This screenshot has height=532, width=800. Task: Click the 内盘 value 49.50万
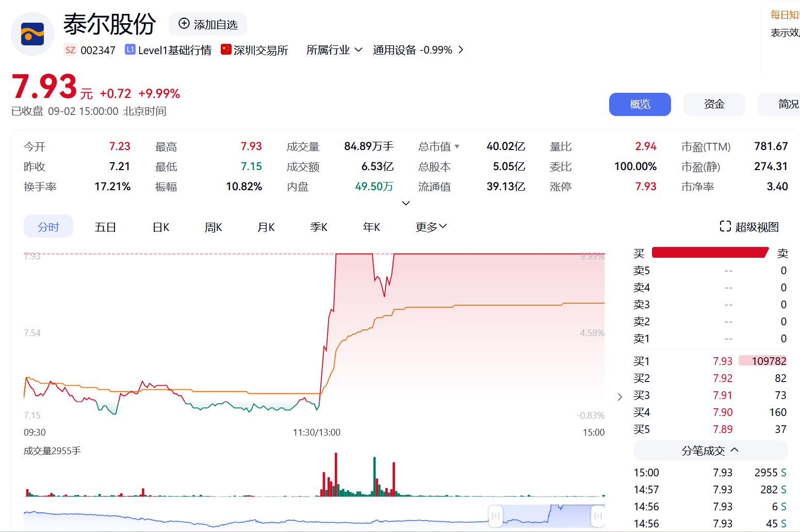pos(374,187)
